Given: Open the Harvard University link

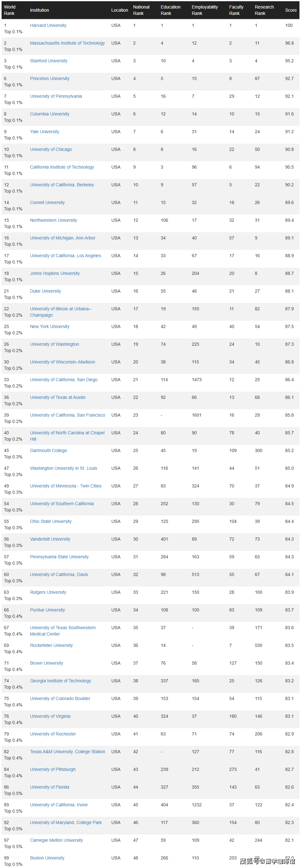Looking at the screenshot, I should coord(48,25).
